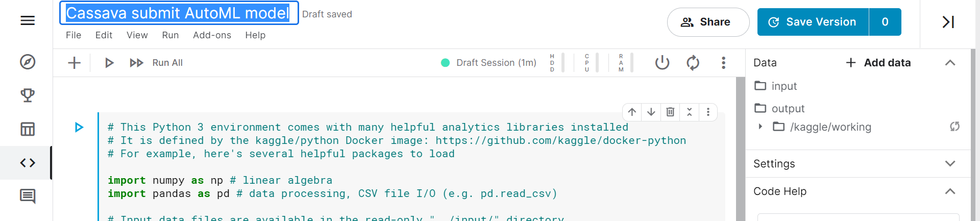Click the compass Explore sidebar icon
980x221 pixels.
click(28, 62)
